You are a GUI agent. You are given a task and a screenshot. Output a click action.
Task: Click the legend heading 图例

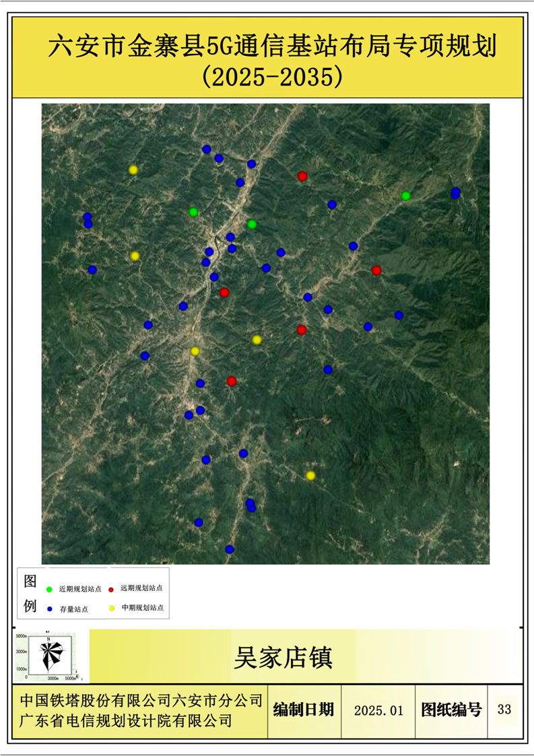30,593
